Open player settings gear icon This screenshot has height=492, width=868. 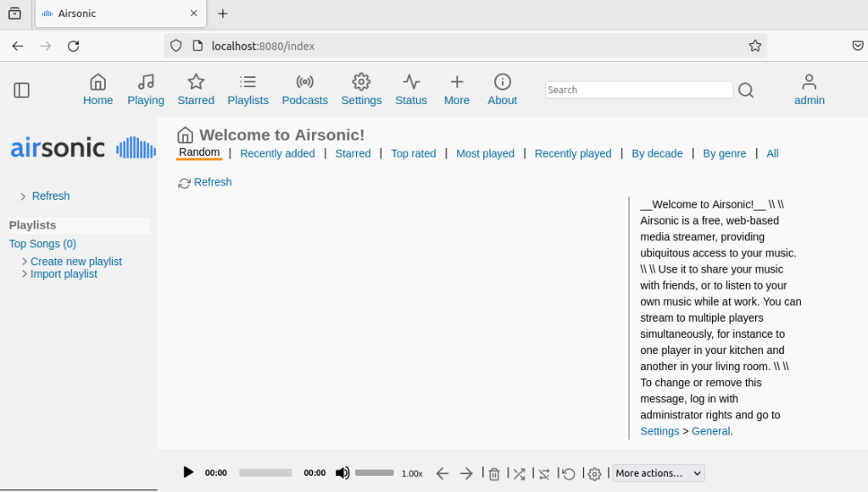594,473
